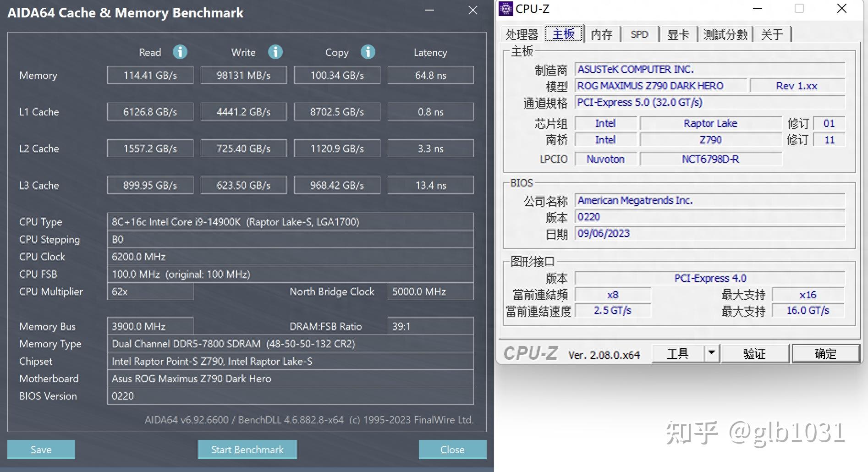
Task: Click the 工具 button in CPU-Z
Action: (678, 353)
